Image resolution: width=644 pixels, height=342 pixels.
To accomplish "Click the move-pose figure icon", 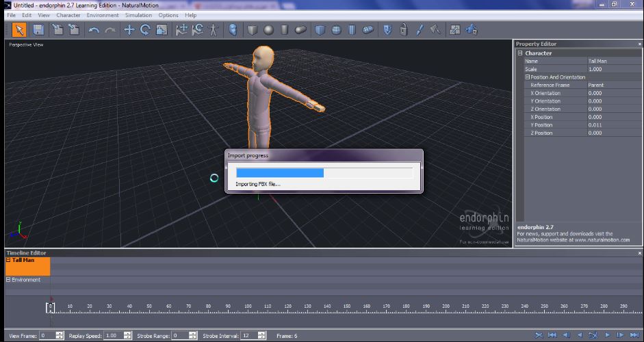I will click(x=181, y=30).
